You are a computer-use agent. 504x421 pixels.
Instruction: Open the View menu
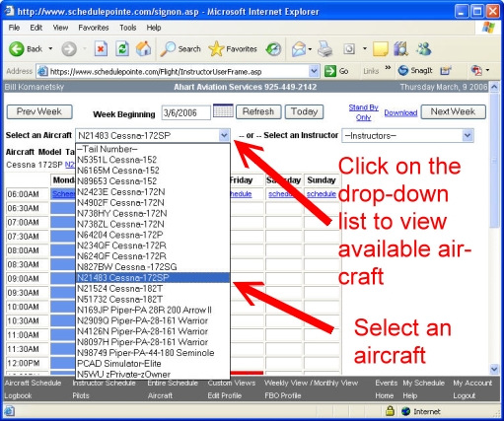60,28
